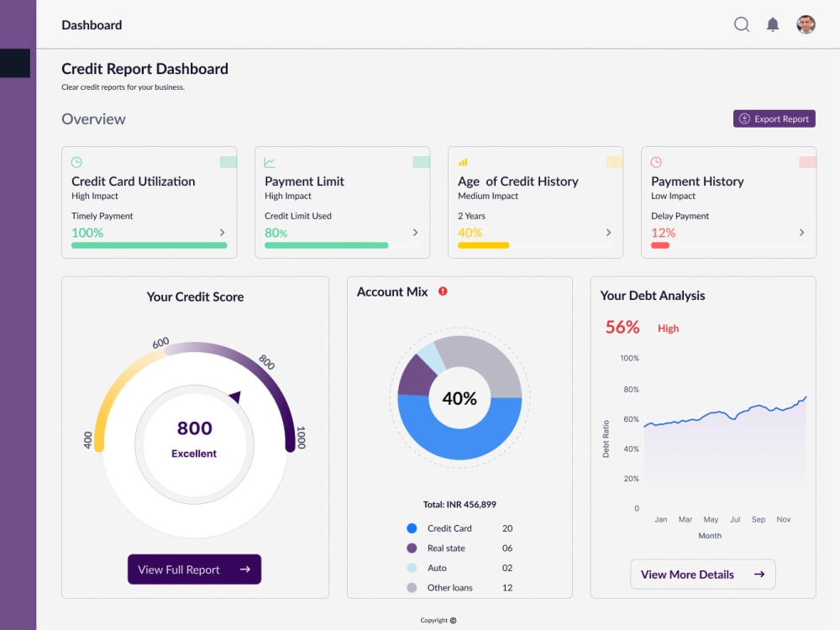The height and width of the screenshot is (630, 840).
Task: Expand the Age of Credit History card
Action: pyautogui.click(x=607, y=233)
